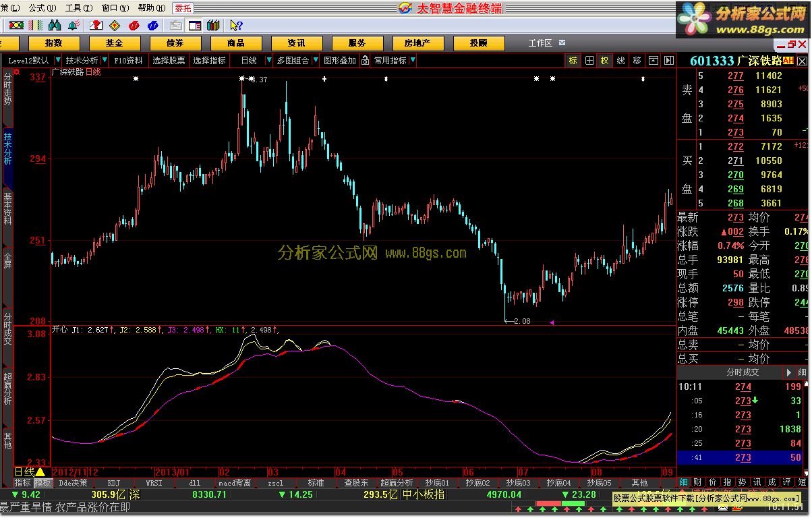
Task: Click the 细 button beside 分时成交
Action: tap(803, 372)
